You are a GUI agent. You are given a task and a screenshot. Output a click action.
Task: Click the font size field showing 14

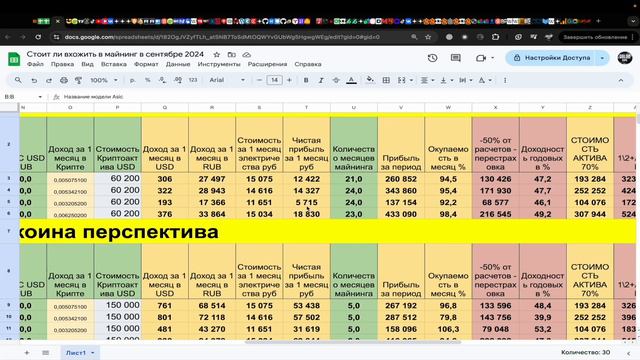click(274, 80)
